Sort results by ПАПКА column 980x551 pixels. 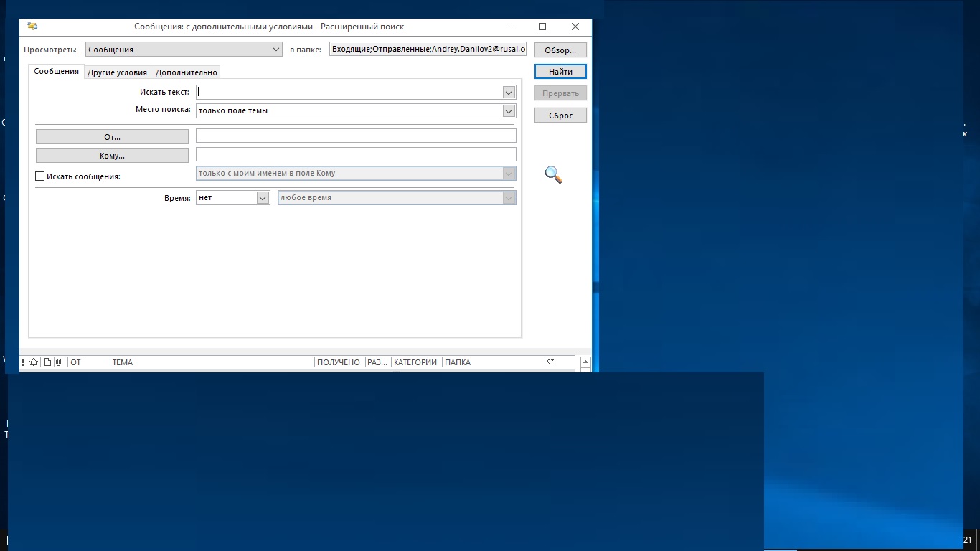point(493,362)
